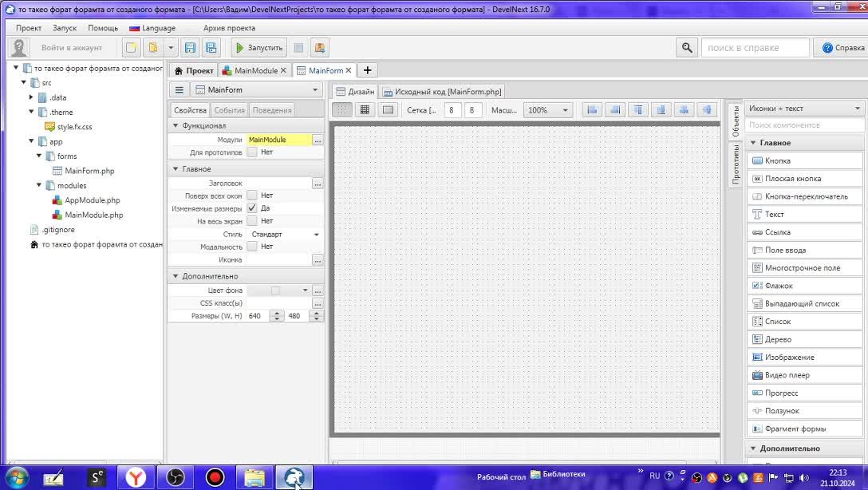Switch to the 'События' tab
This screenshot has width=868, height=490.
pyautogui.click(x=230, y=110)
